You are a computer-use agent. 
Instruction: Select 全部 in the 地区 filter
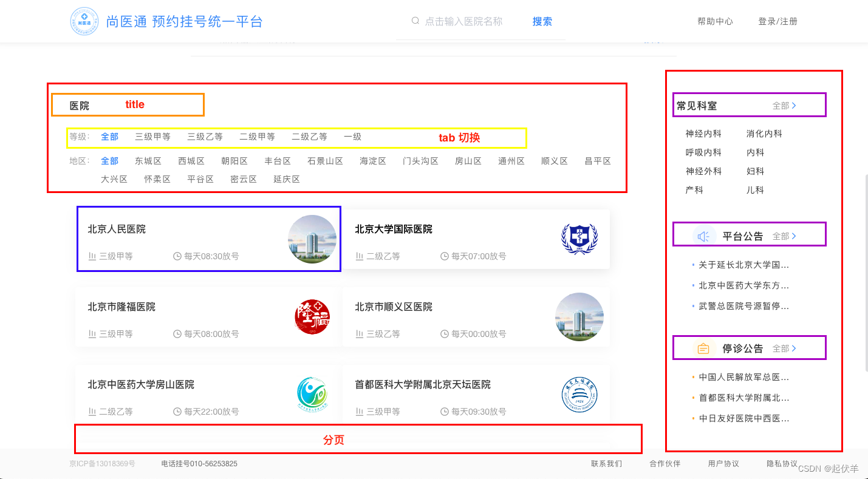[x=109, y=161]
